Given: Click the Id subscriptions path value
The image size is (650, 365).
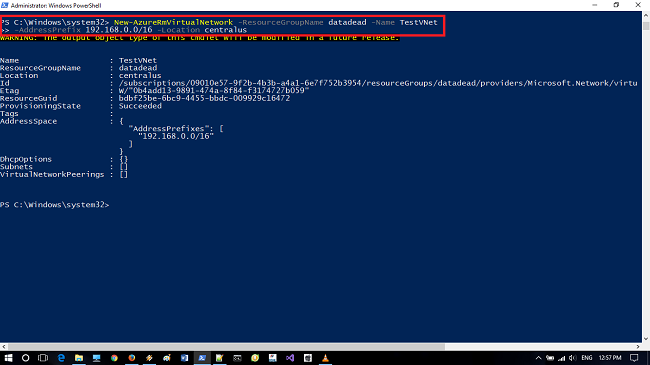Looking at the screenshot, I should click(x=378, y=83).
